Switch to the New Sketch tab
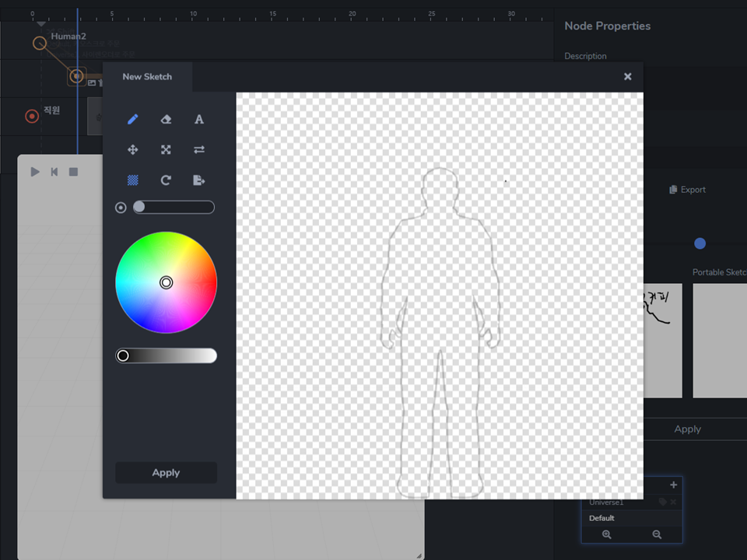 147,77
